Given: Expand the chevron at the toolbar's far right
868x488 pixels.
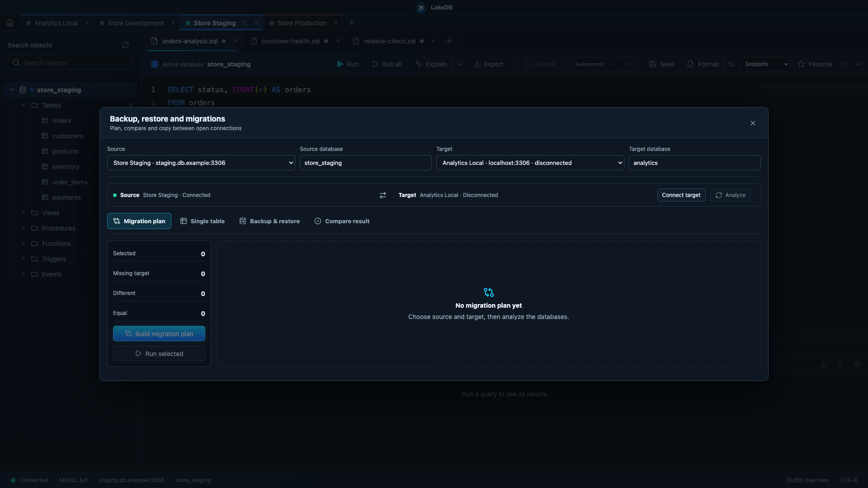Looking at the screenshot, I should coord(859,64).
